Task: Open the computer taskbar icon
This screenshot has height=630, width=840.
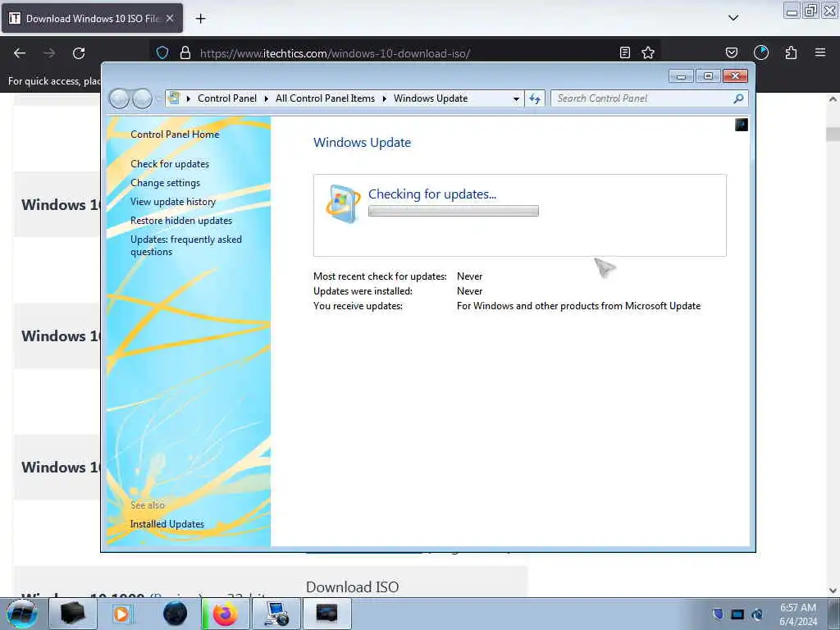Action: [x=276, y=614]
